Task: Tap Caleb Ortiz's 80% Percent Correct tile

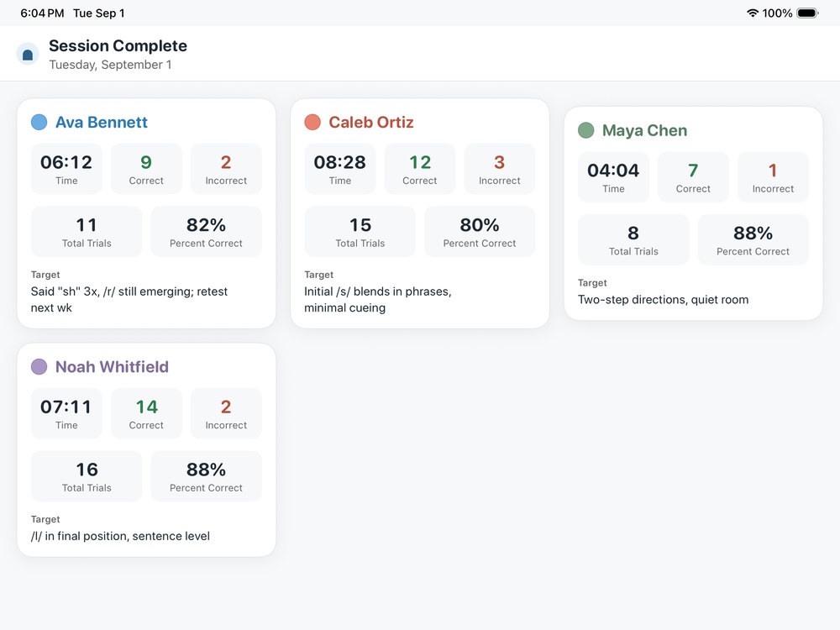Action: point(480,232)
